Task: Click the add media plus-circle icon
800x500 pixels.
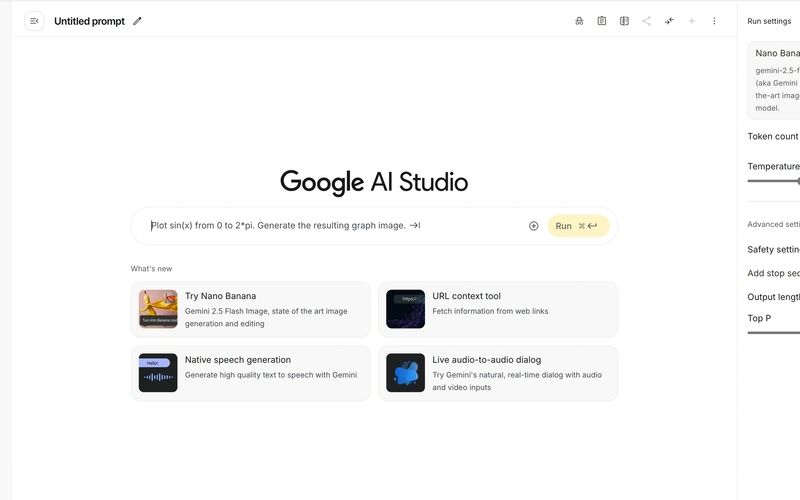Action: [x=533, y=226]
